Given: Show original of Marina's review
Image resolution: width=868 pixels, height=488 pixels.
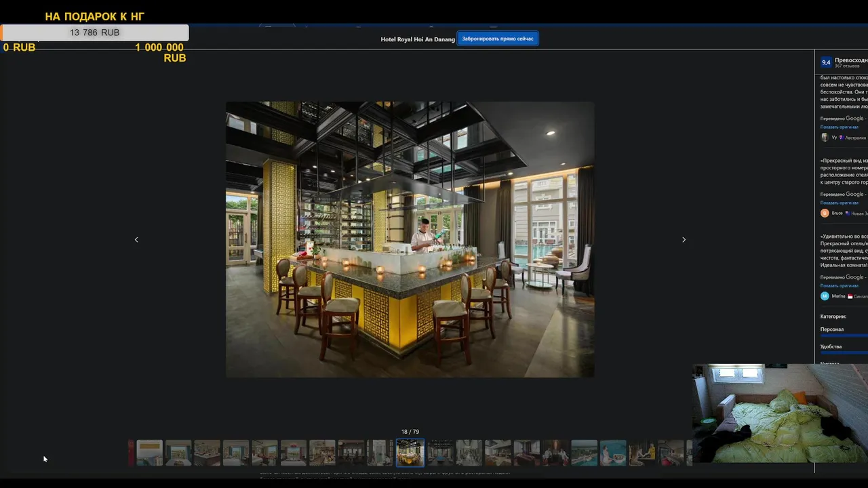Looking at the screenshot, I should tap(839, 285).
